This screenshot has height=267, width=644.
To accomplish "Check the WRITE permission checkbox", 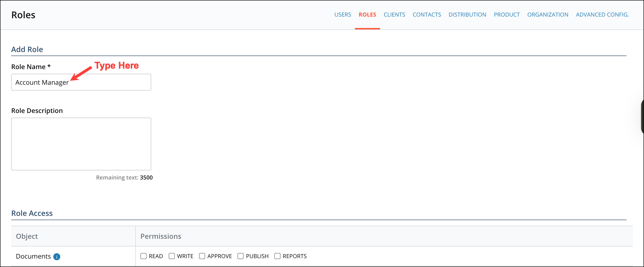I will pyautogui.click(x=171, y=256).
